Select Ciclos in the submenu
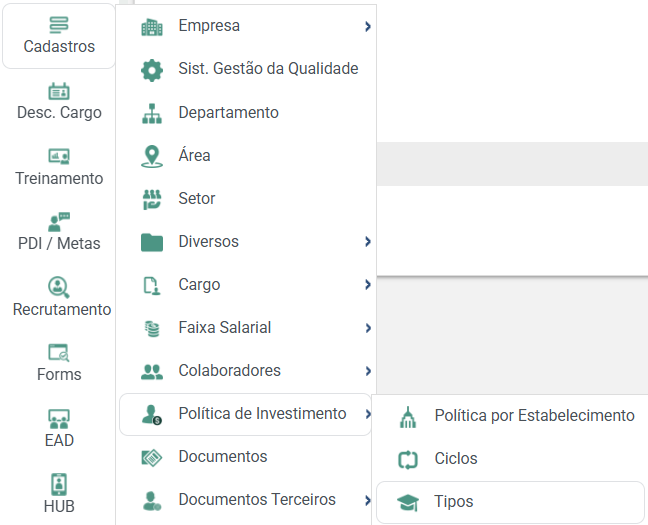The height and width of the screenshot is (525, 648). pyautogui.click(x=512, y=459)
